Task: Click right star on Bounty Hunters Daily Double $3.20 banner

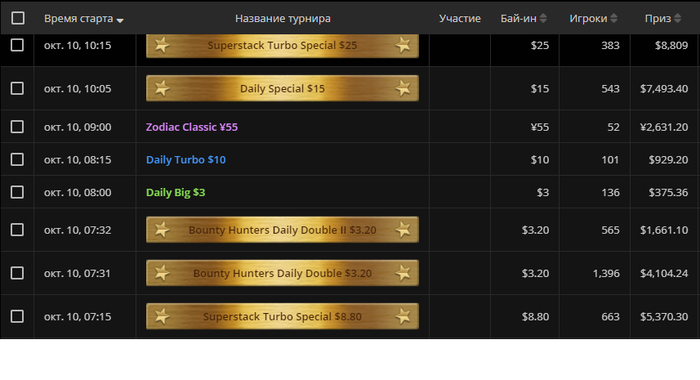Action: (403, 273)
